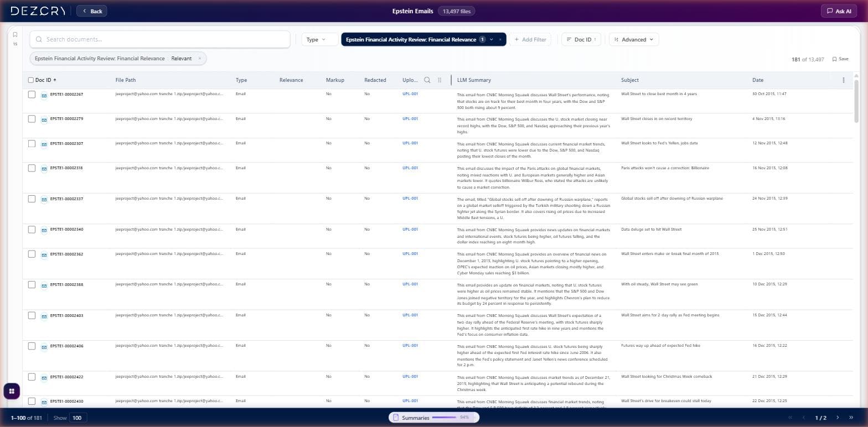Click the Relevance column header
The height and width of the screenshot is (427, 868).
click(x=291, y=80)
